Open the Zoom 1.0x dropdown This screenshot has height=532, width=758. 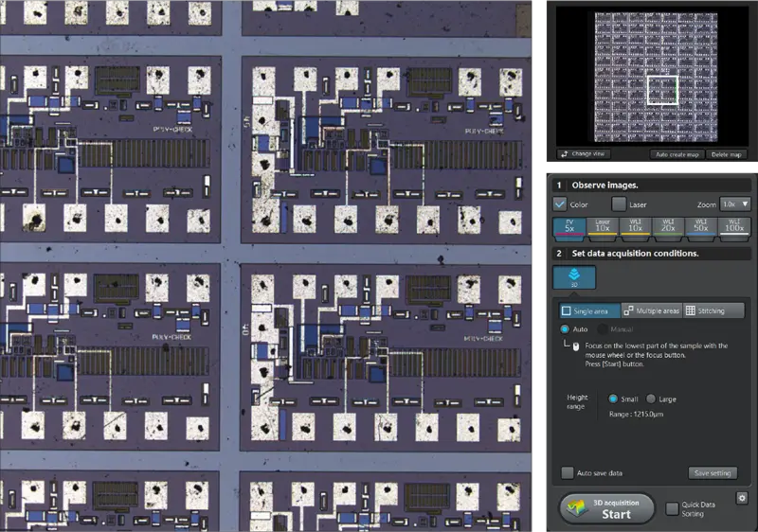pyautogui.click(x=734, y=204)
